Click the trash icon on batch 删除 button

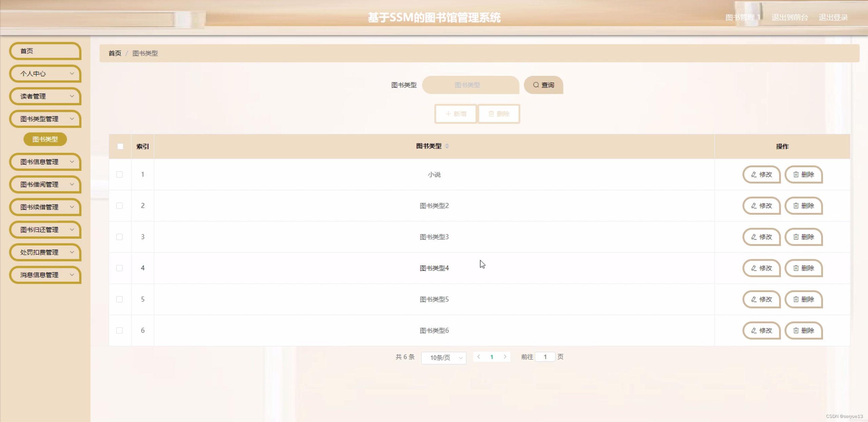click(491, 114)
